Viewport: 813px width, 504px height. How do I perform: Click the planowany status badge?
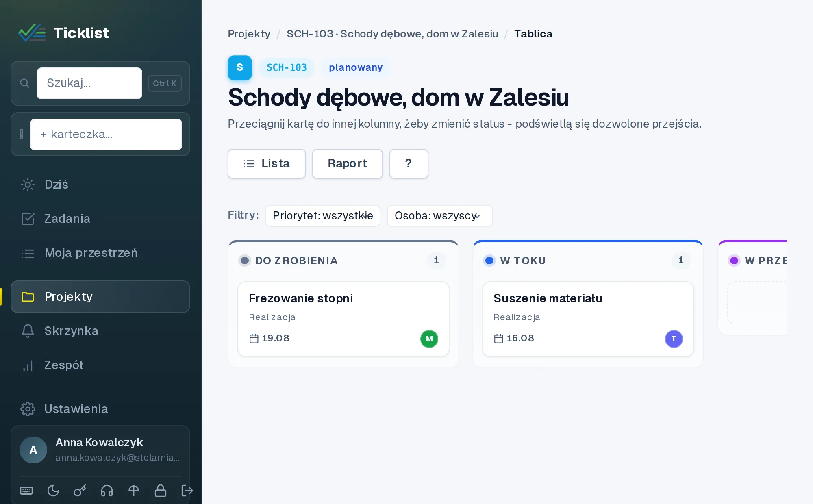coord(356,67)
